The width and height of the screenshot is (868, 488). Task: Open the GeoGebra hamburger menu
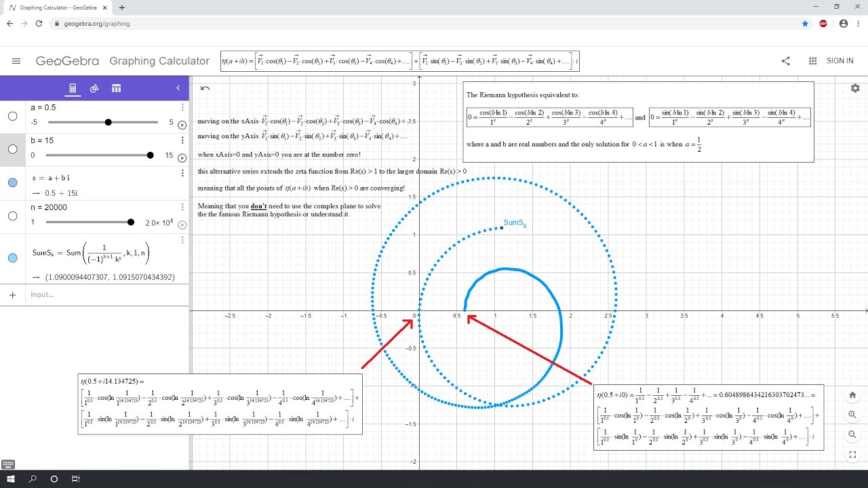pyautogui.click(x=16, y=61)
